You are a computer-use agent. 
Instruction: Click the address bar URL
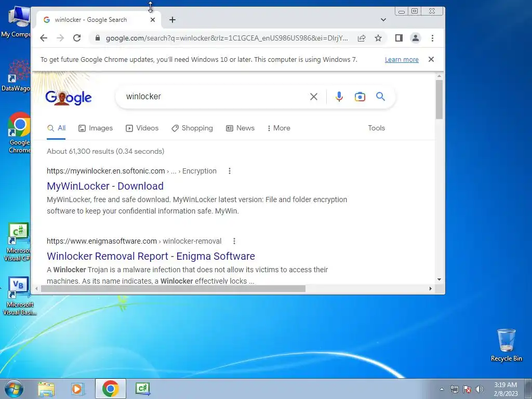227,38
